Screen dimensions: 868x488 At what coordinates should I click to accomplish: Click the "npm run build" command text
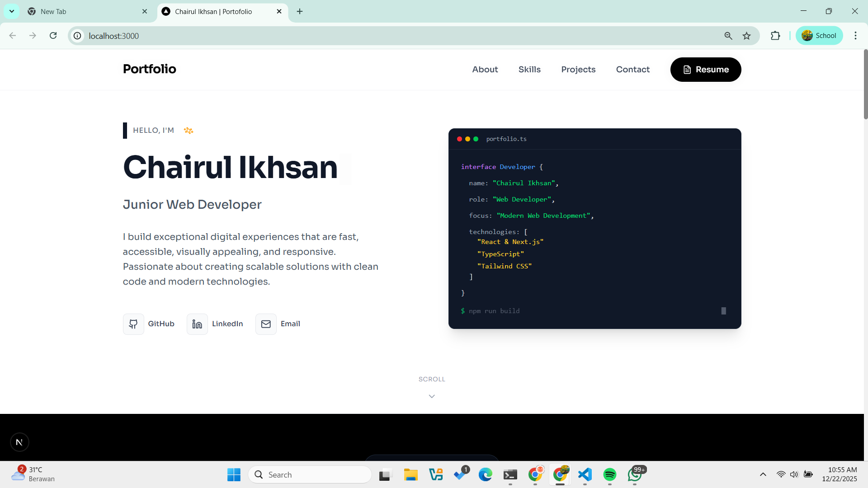tap(494, 311)
